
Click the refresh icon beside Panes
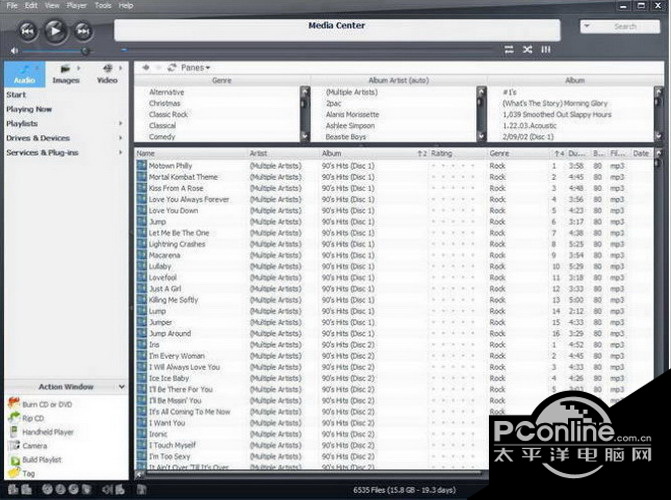(x=172, y=68)
